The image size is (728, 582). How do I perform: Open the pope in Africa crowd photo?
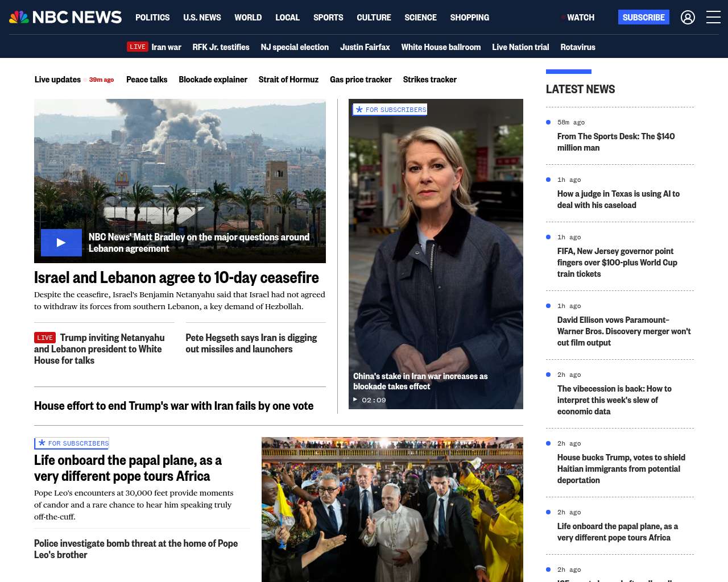(x=392, y=509)
